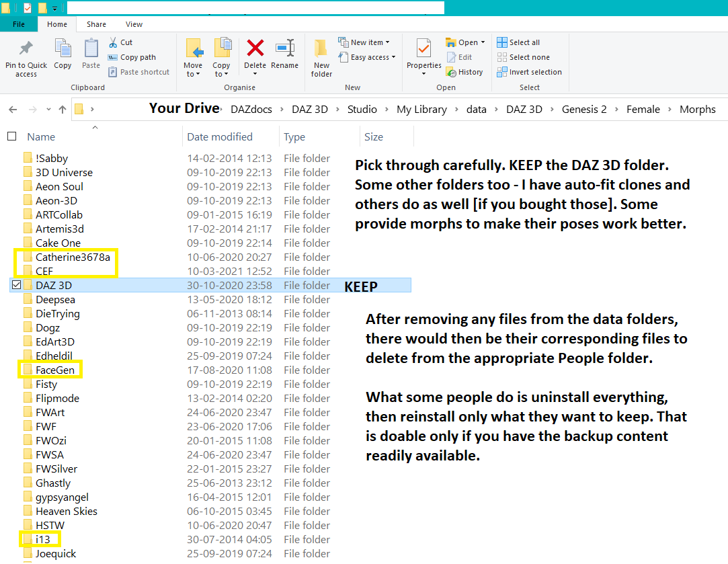728x564 pixels.
Task: Navigate to Studio in breadcrumb
Action: tap(362, 110)
